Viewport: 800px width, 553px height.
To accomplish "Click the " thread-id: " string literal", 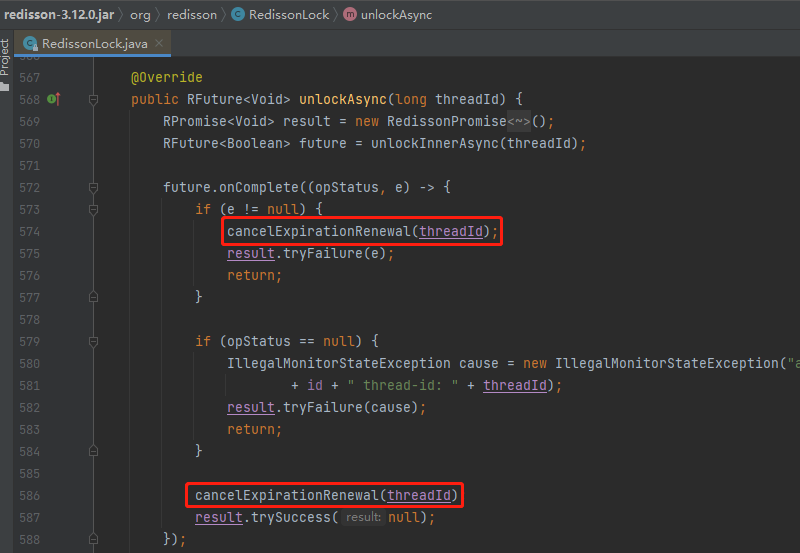I will (x=403, y=386).
